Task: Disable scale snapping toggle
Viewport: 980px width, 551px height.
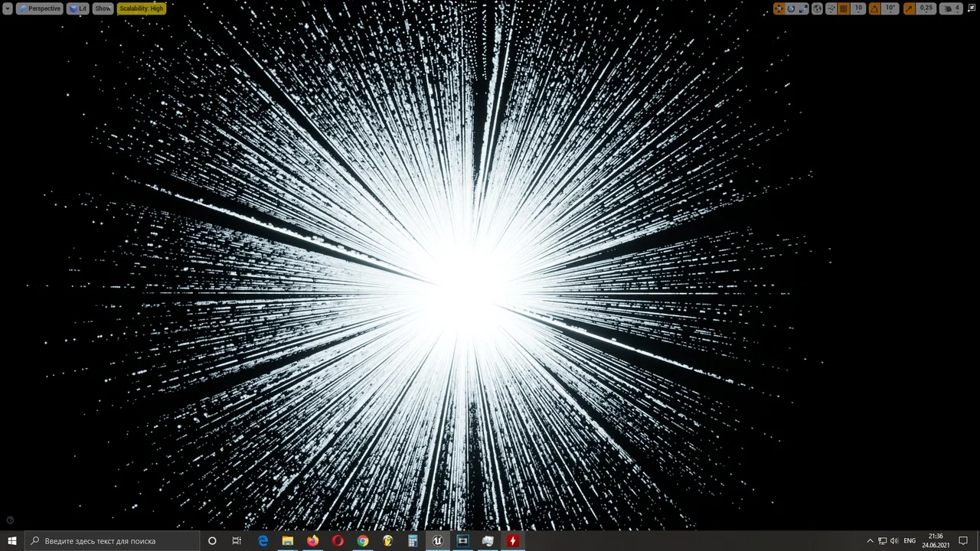Action: tap(910, 8)
